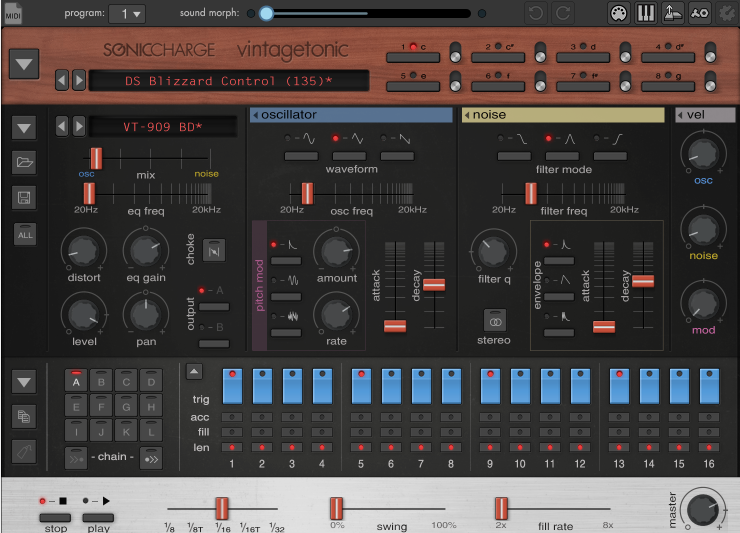Image resolution: width=740 pixels, height=533 pixels.
Task: Click the chain forward icon
Action: point(151,458)
